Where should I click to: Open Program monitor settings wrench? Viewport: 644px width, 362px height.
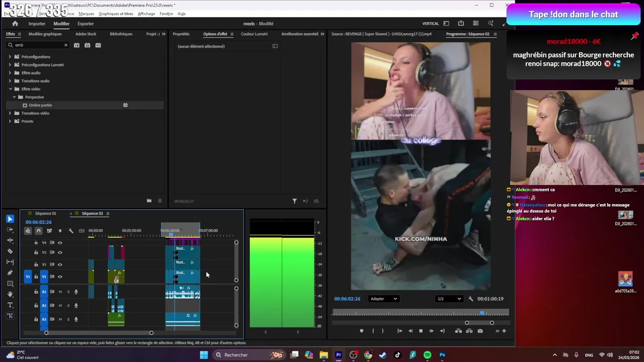coord(471,299)
